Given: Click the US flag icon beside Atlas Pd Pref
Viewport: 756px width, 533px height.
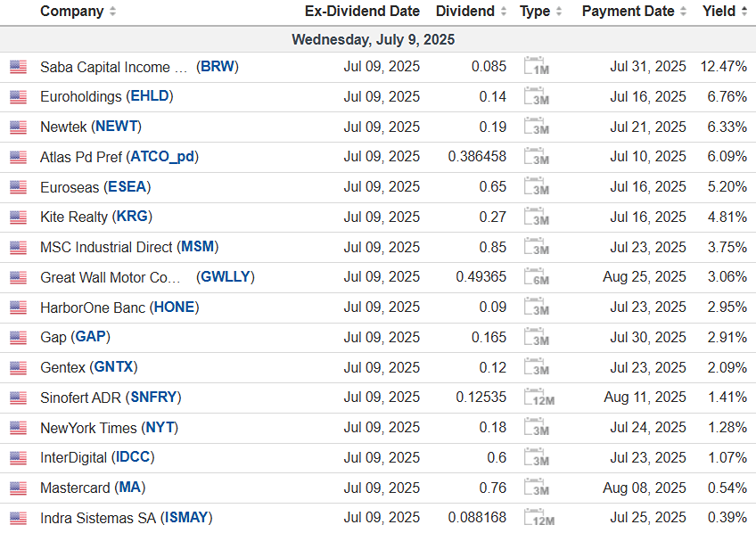Looking at the screenshot, I should click(x=19, y=157).
